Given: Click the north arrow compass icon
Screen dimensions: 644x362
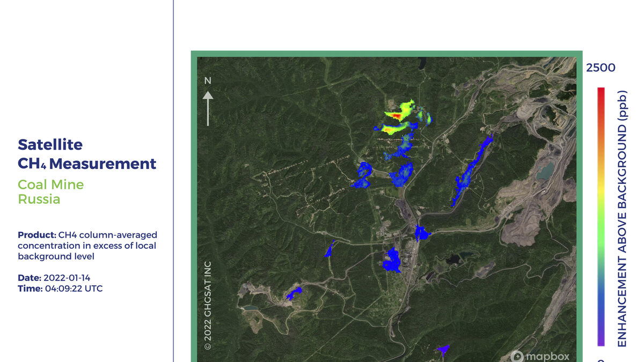Looking at the screenshot, I should (x=208, y=108).
